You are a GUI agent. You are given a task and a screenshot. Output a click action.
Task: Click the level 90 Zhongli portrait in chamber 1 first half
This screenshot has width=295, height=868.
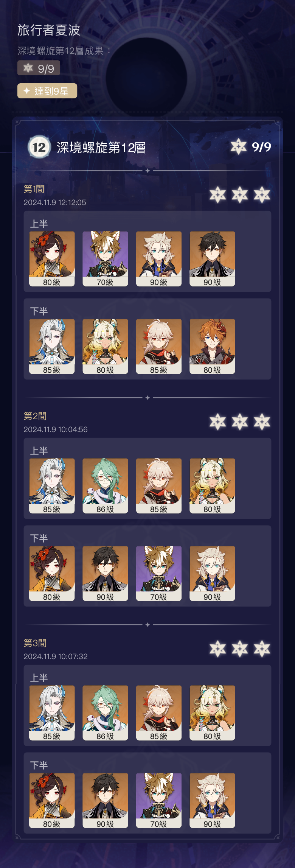click(x=212, y=259)
